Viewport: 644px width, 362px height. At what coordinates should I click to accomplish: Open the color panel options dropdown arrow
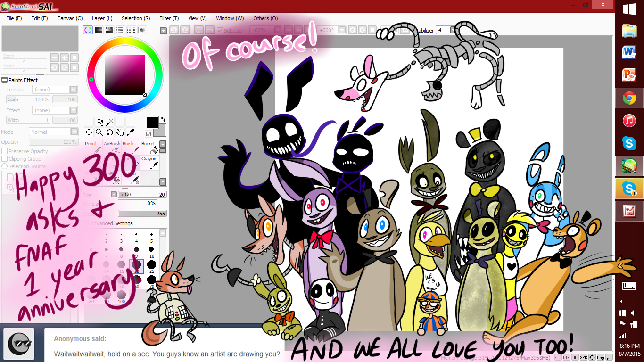pyautogui.click(x=163, y=31)
